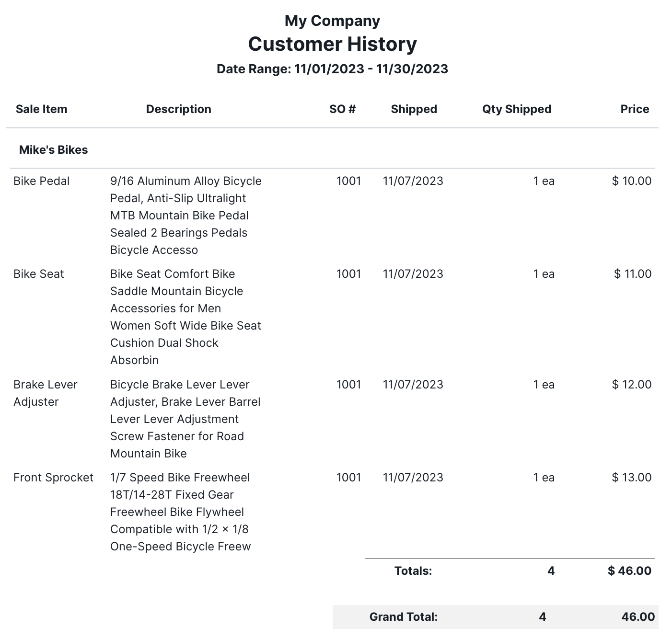Click the Totals: label

click(413, 571)
